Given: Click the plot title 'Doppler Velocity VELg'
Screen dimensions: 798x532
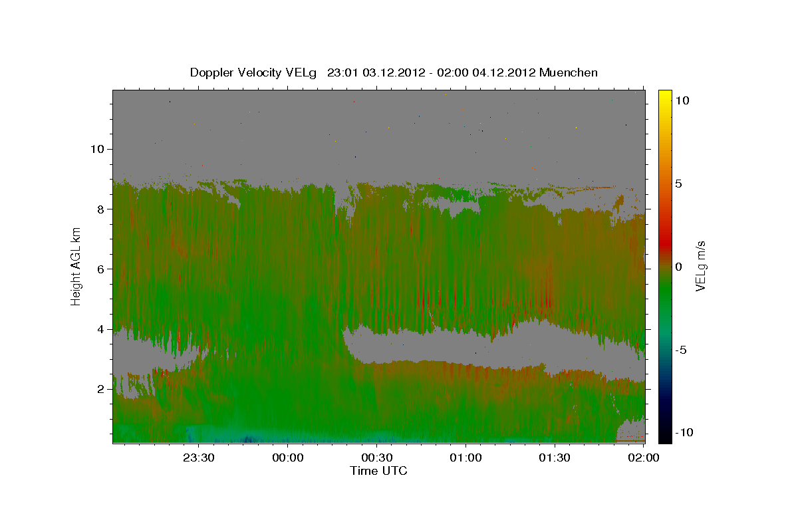Looking at the screenshot, I should (253, 72).
